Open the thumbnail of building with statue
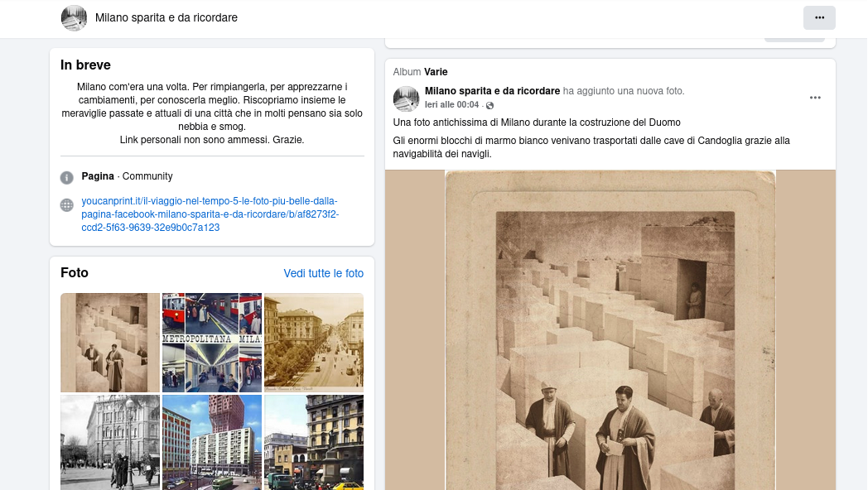 (313, 442)
